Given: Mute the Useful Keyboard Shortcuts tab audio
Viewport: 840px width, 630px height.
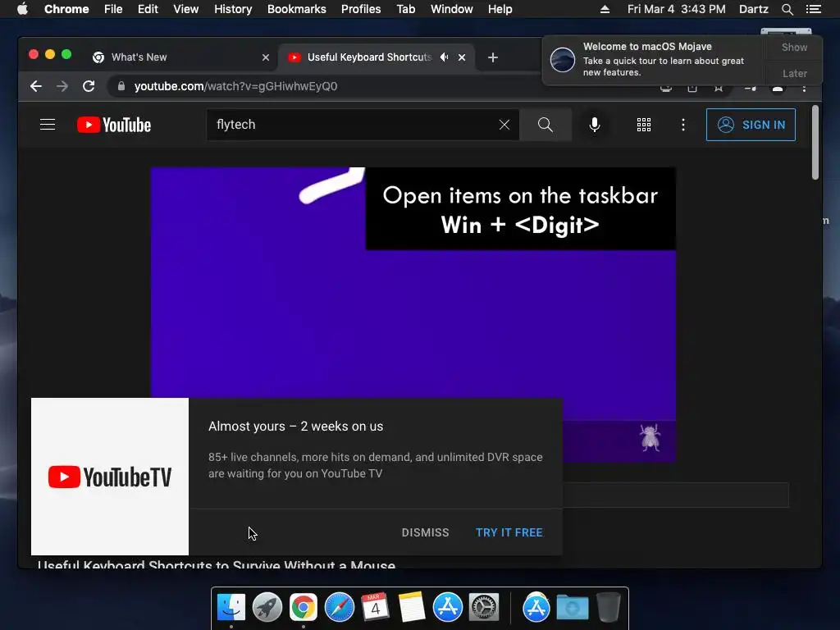Looking at the screenshot, I should pos(444,57).
